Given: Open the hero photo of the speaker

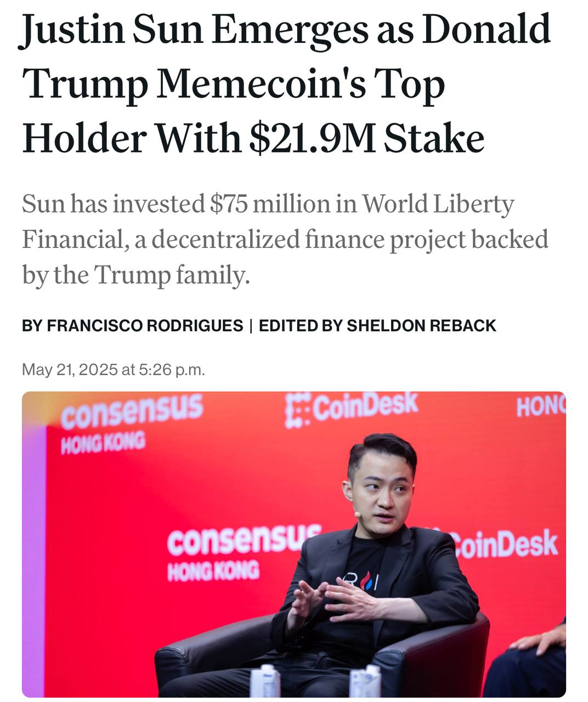Looking at the screenshot, I should pos(294,544).
